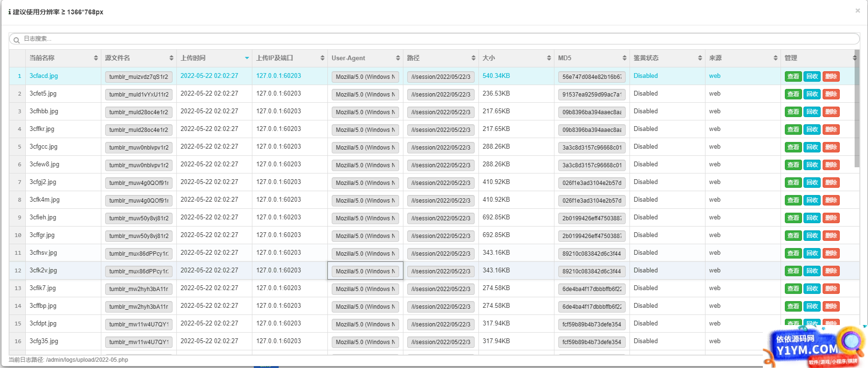This screenshot has height=368, width=868.
Task: View the 3cfk4m.jpg entry
Action: click(793, 200)
